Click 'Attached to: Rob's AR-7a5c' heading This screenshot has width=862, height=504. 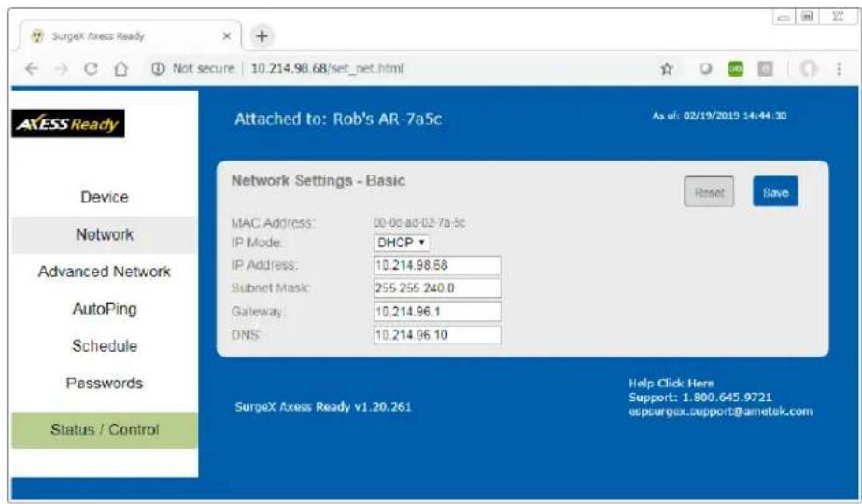coord(337,119)
